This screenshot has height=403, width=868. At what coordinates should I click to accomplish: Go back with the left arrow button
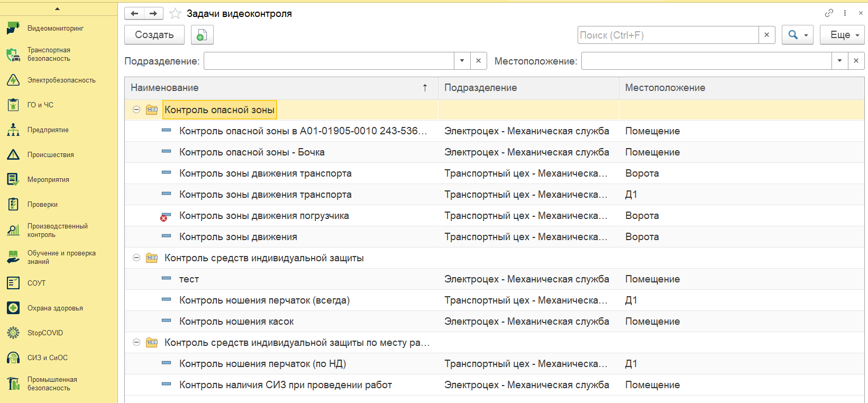pos(134,14)
